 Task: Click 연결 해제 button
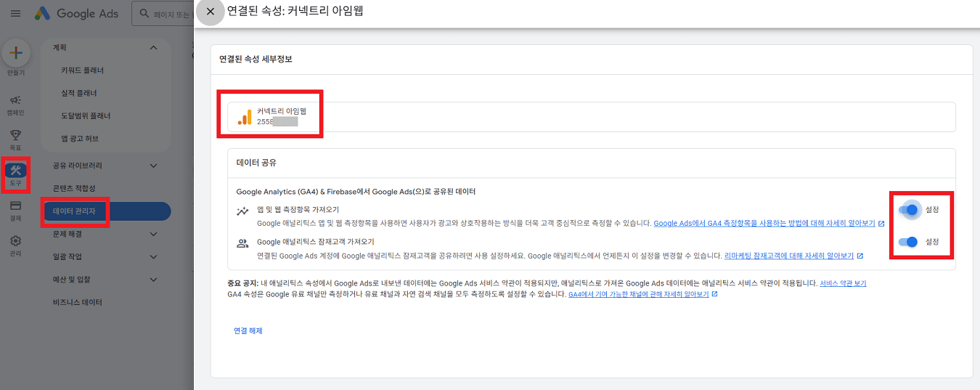pyautogui.click(x=248, y=330)
